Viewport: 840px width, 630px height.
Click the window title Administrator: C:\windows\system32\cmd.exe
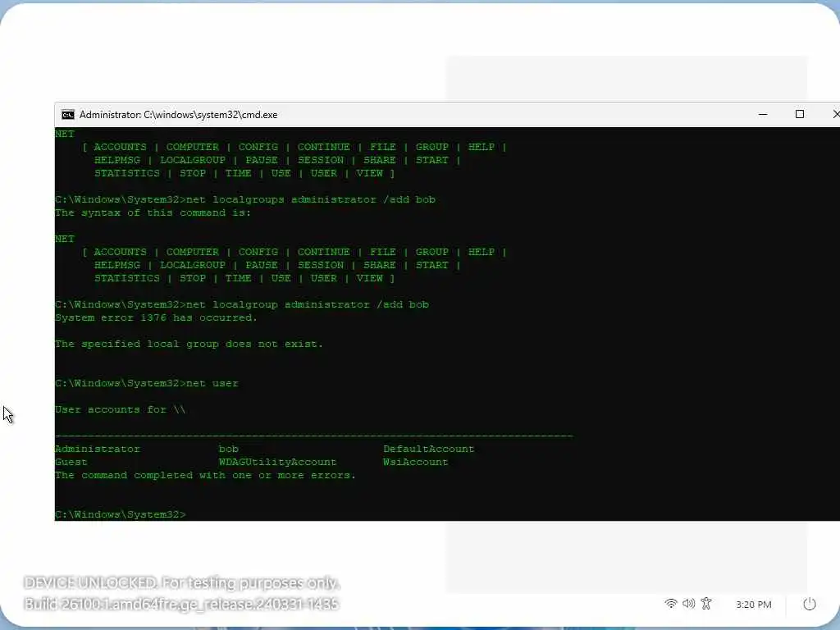point(178,115)
